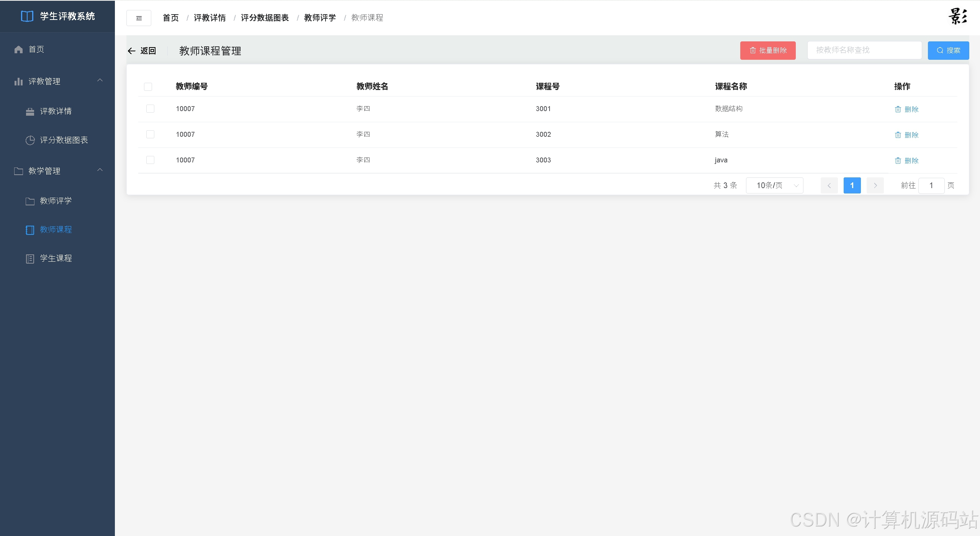The width and height of the screenshot is (980, 536).
Task: Click the 批量删除 red button
Action: point(768,51)
